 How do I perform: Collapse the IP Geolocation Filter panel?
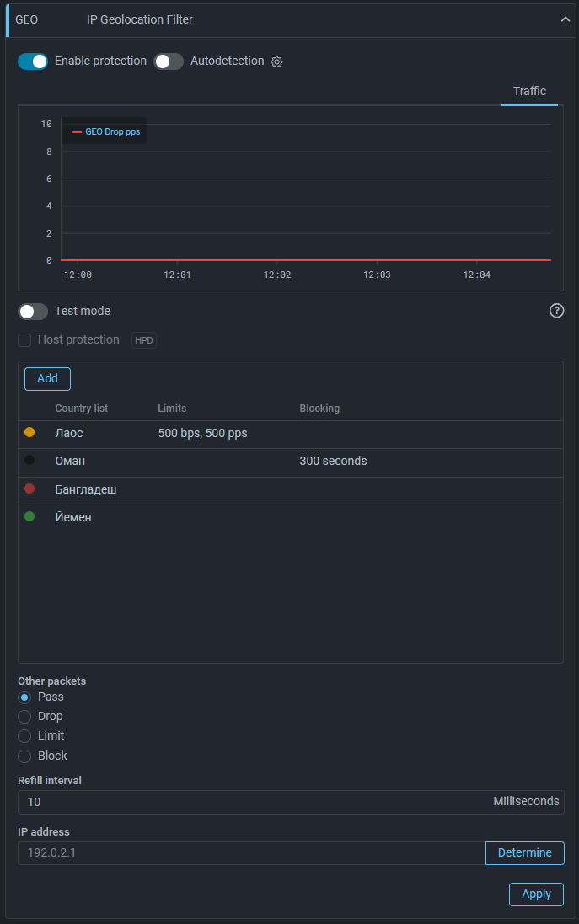tap(566, 19)
